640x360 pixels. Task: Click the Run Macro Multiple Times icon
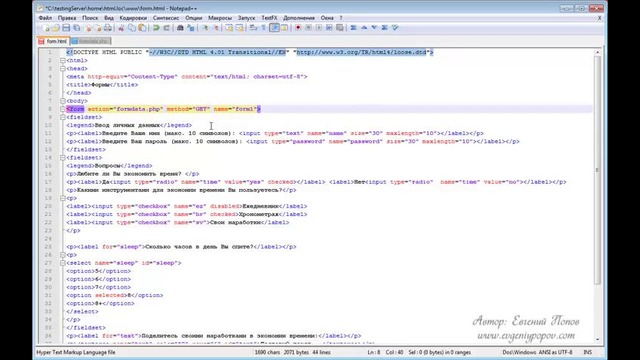[x=329, y=28]
